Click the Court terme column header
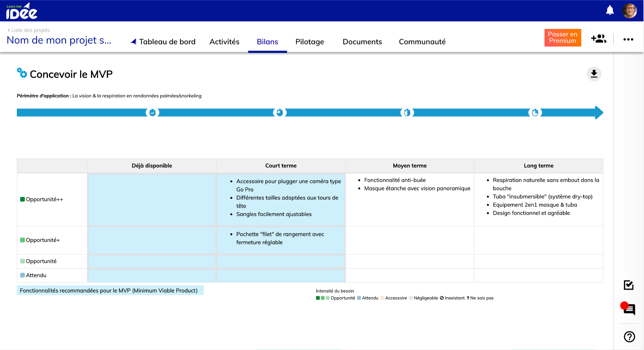The height and width of the screenshot is (350, 644). click(x=281, y=165)
